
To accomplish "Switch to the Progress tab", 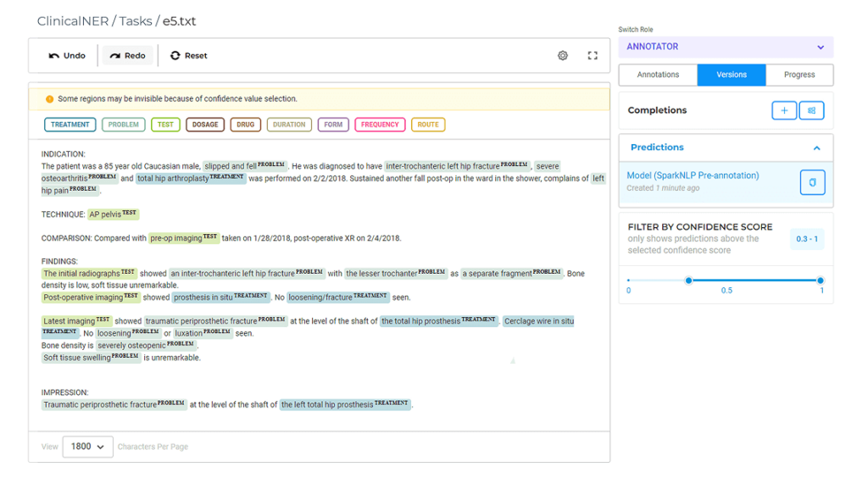I will coord(798,75).
